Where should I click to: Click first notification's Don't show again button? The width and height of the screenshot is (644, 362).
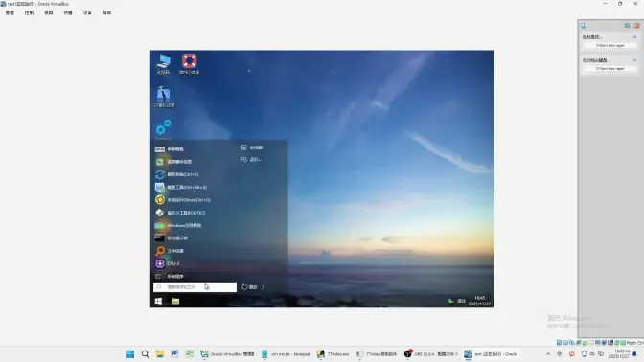(609, 46)
